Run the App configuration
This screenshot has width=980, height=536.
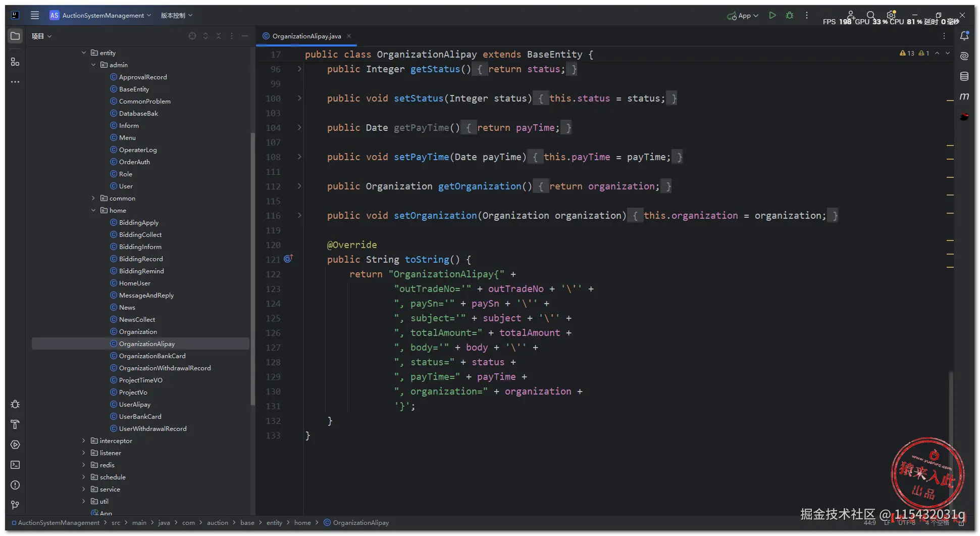(x=772, y=15)
